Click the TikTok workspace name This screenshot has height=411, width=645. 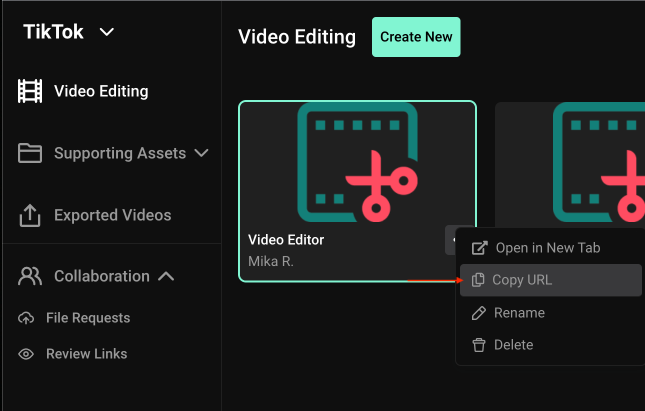point(53,32)
